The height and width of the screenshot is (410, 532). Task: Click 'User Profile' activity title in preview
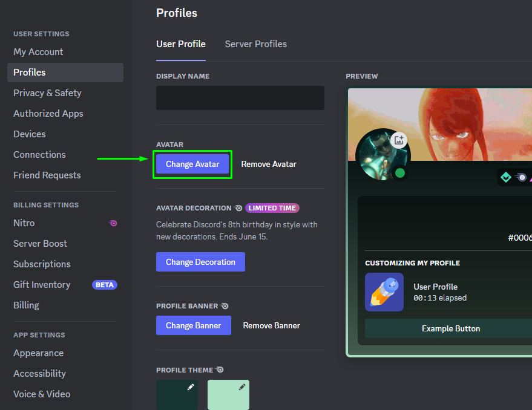tap(436, 287)
